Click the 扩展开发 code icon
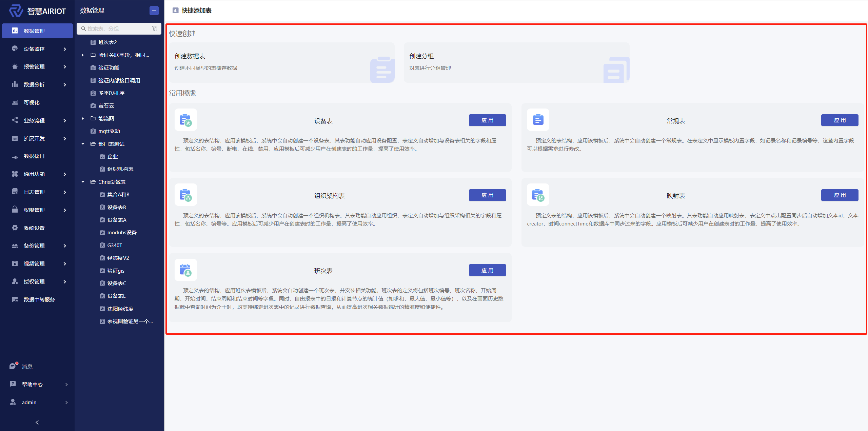This screenshot has height=431, width=868. [15, 138]
